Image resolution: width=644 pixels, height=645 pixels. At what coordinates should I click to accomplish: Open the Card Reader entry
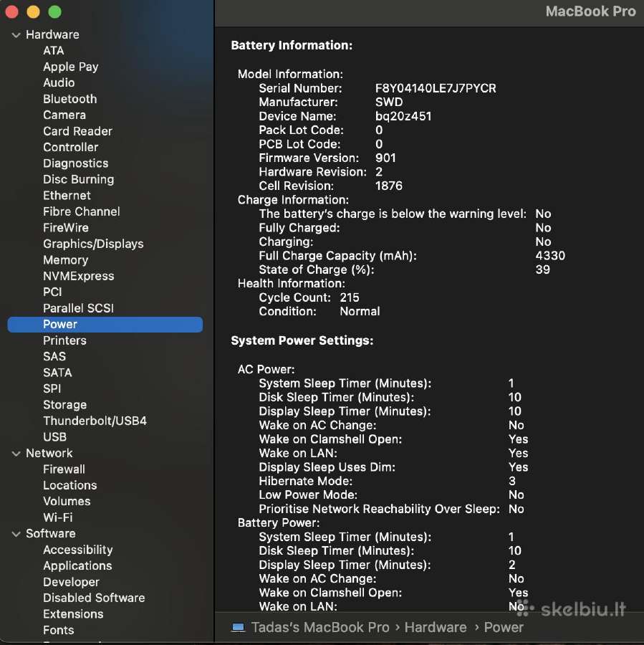click(x=77, y=131)
